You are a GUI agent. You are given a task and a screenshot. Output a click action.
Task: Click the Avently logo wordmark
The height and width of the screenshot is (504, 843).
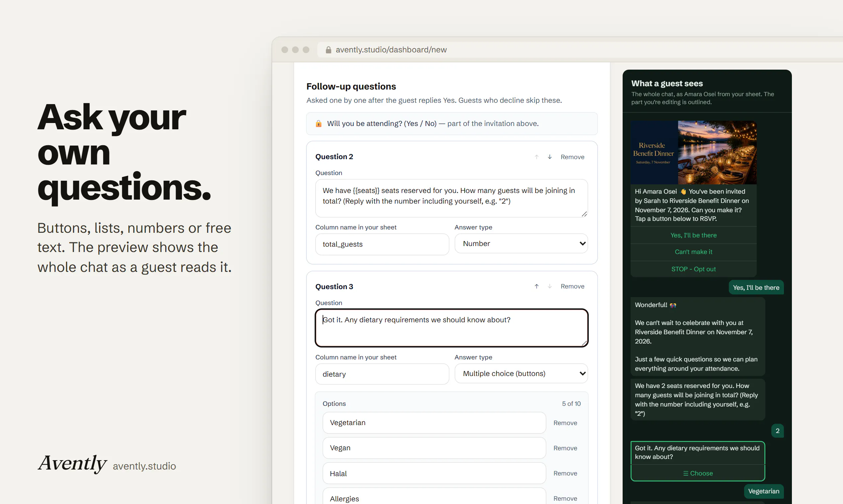point(72,463)
